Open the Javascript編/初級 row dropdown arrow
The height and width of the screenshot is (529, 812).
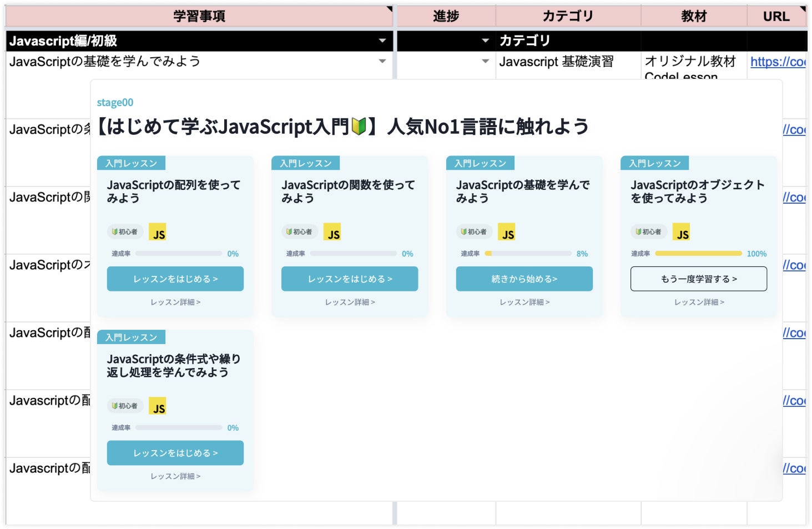[382, 41]
